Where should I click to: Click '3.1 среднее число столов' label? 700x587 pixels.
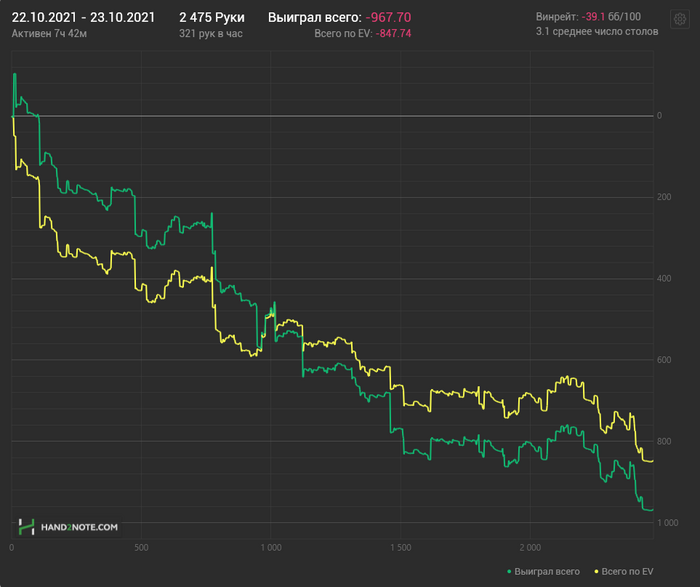(597, 33)
